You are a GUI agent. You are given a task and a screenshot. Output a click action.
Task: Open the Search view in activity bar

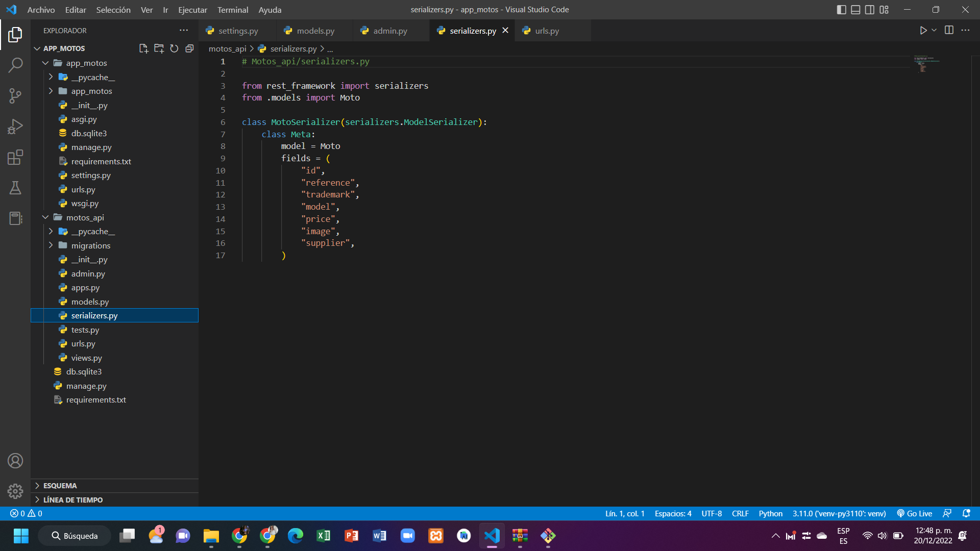tap(15, 65)
